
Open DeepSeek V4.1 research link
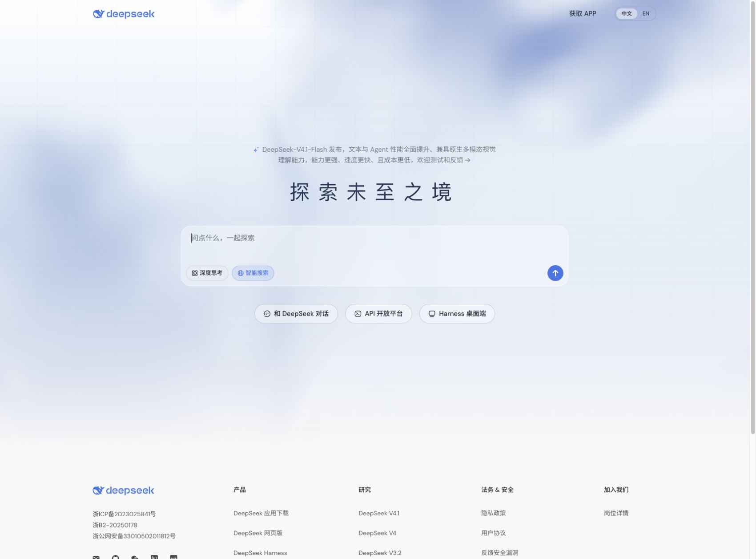[x=379, y=513]
